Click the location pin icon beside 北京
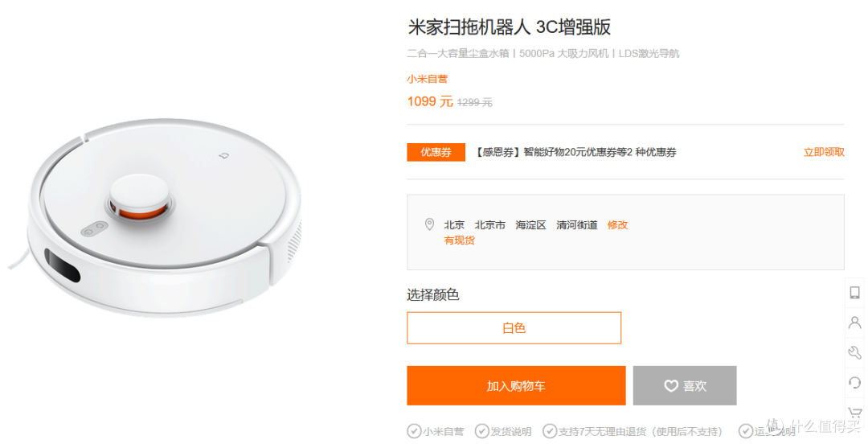This screenshot has width=868, height=444. click(429, 224)
